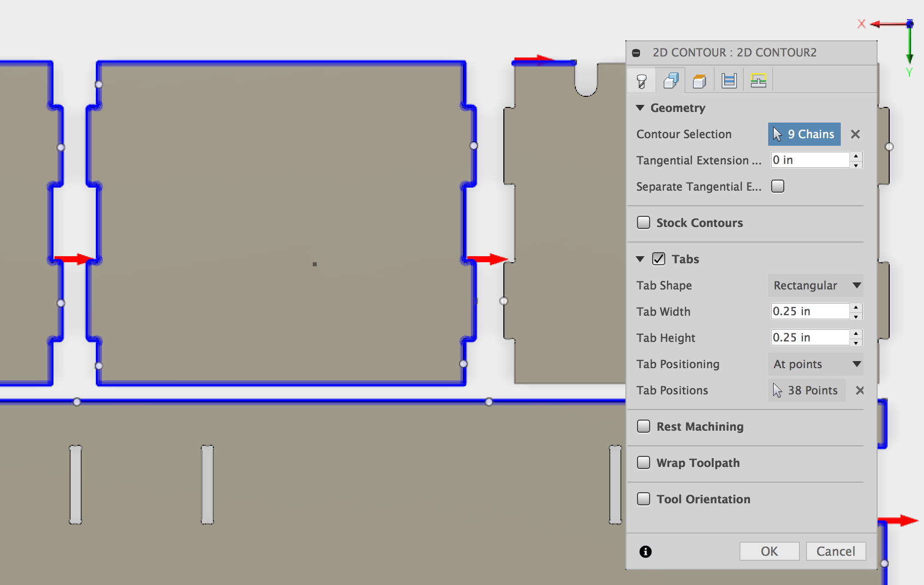This screenshot has height=585, width=924.
Task: Disable the Tabs checkbox
Action: click(659, 259)
